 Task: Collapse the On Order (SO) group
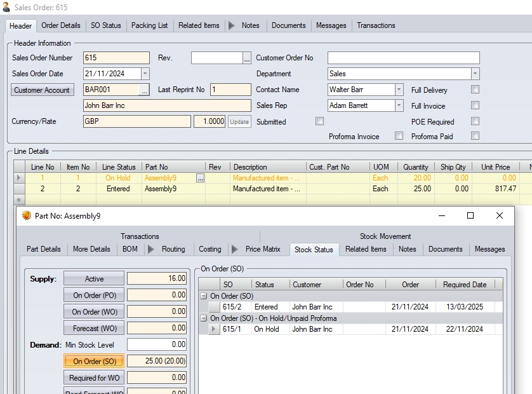point(203,296)
